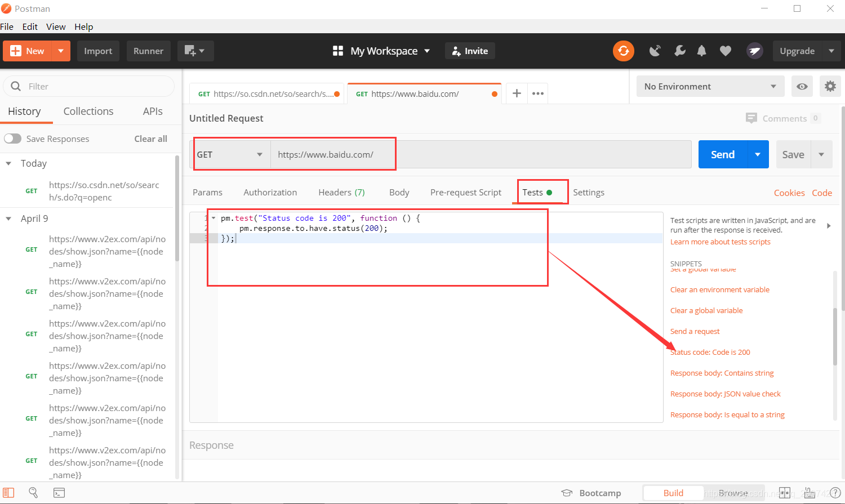845x504 pixels.
Task: Open the Params request tab
Action: 207,192
